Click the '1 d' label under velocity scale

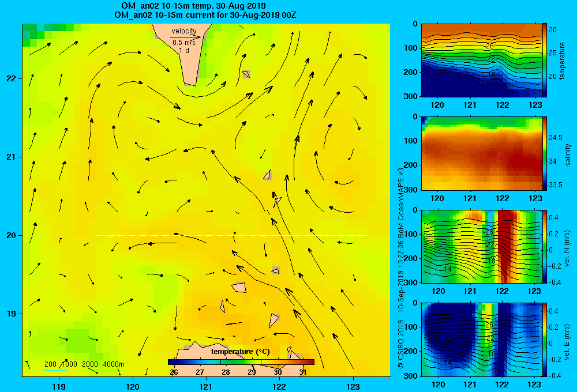[x=184, y=51]
